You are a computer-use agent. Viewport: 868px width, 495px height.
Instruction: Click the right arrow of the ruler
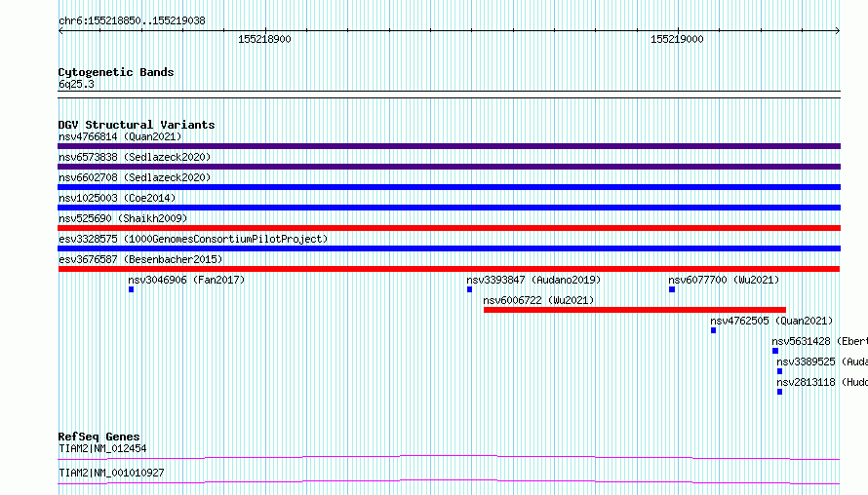point(838,31)
